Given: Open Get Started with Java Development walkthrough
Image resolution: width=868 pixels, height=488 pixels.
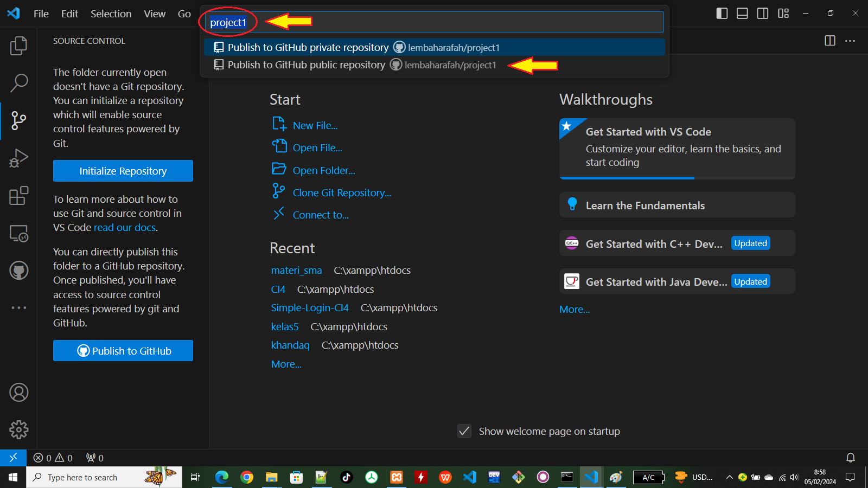Looking at the screenshot, I should (x=677, y=281).
